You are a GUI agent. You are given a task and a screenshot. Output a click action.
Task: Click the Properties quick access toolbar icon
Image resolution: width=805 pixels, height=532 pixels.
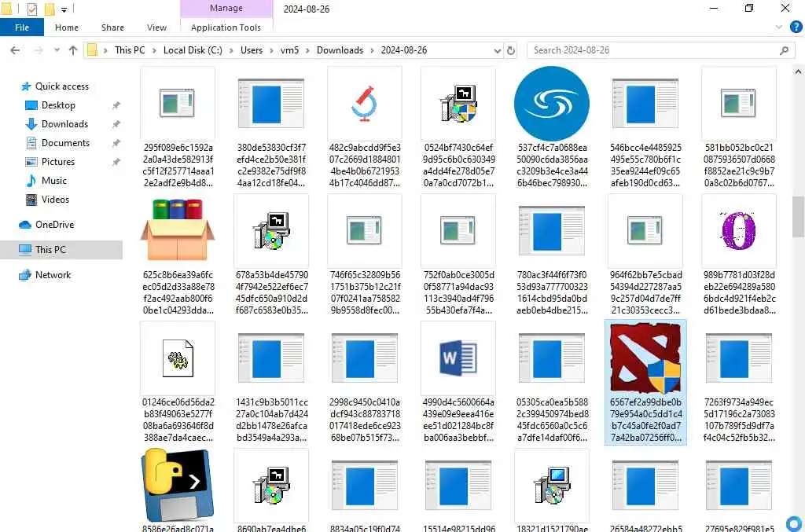tap(31, 9)
